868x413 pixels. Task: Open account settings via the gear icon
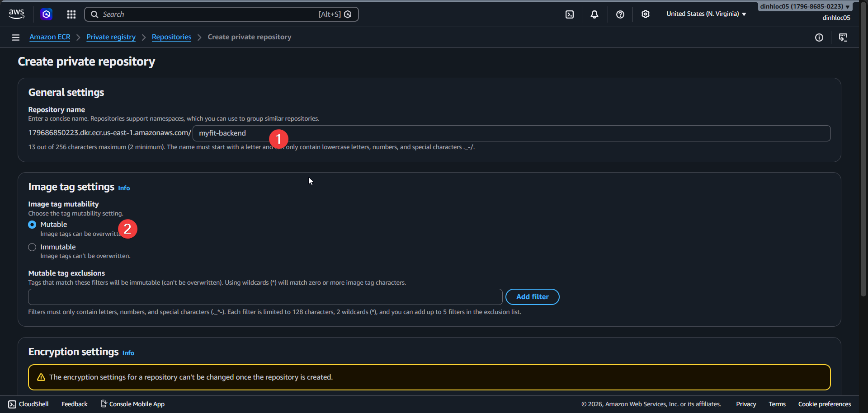[645, 14]
